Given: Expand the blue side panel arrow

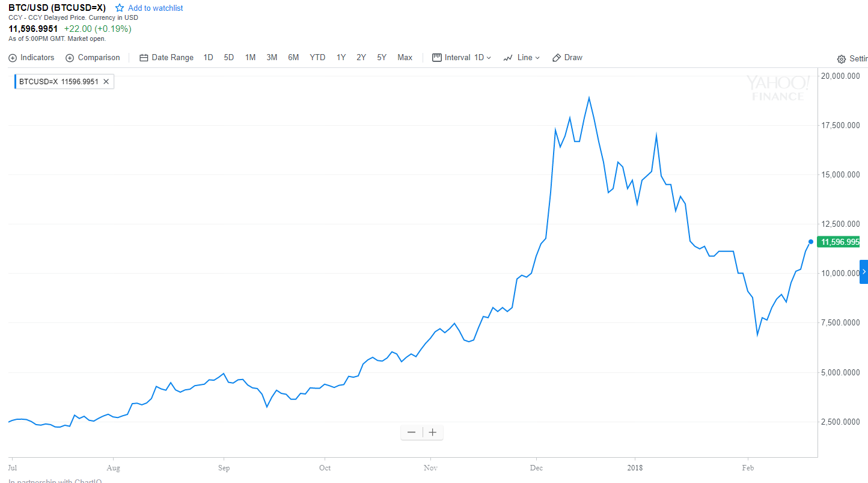Looking at the screenshot, I should coord(864,271).
